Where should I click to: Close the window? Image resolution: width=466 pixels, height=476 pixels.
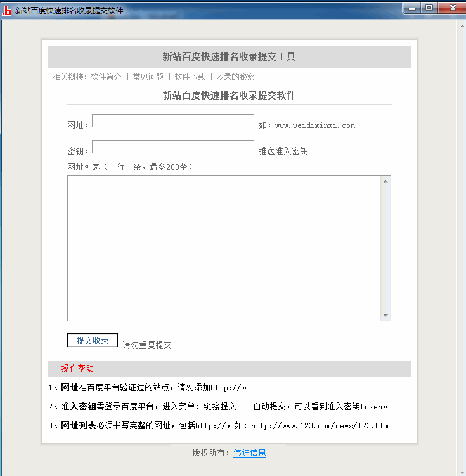click(x=452, y=8)
